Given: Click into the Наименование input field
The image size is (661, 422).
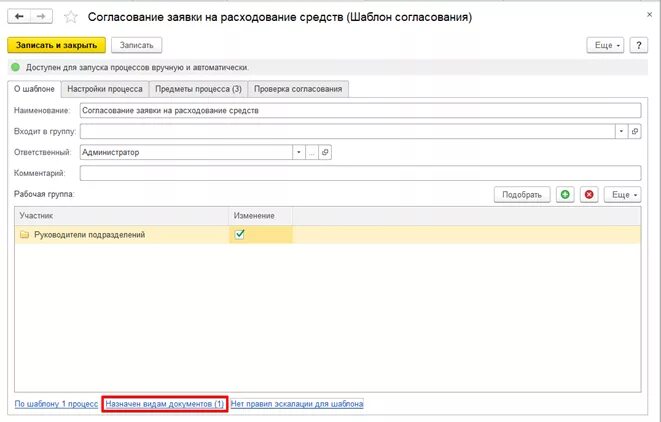Looking at the screenshot, I should pos(360,110).
